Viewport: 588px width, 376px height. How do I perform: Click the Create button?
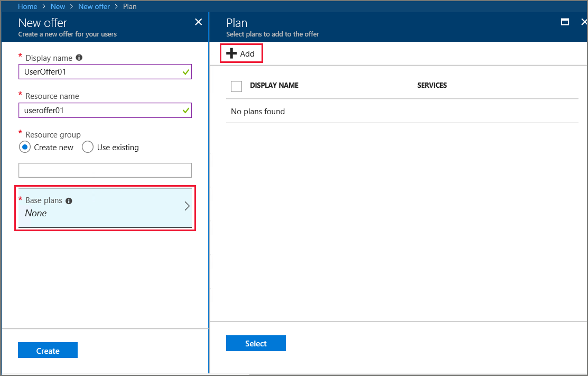tap(48, 350)
